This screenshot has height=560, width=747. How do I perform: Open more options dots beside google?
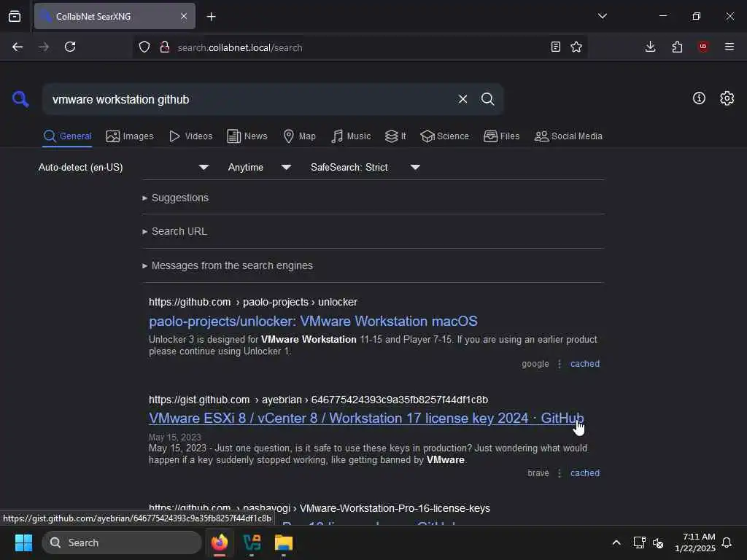560,364
